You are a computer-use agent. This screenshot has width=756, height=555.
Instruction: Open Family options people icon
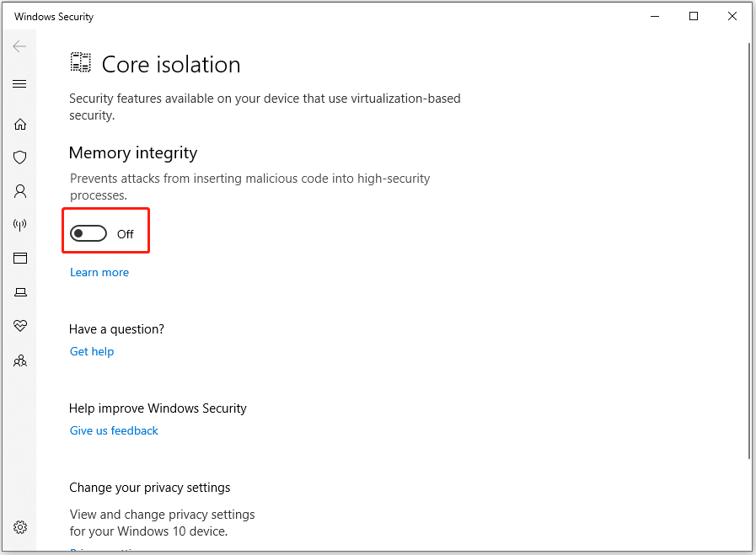coord(19,360)
